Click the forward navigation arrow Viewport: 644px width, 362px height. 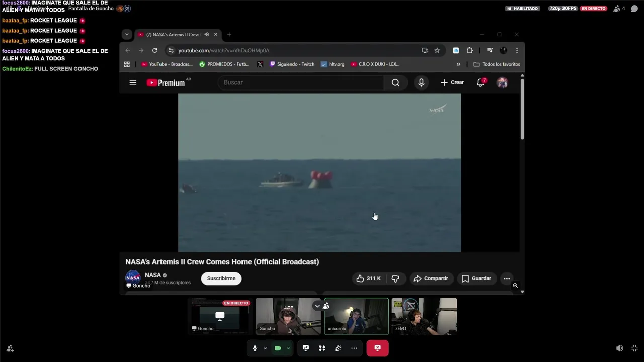coord(141,50)
